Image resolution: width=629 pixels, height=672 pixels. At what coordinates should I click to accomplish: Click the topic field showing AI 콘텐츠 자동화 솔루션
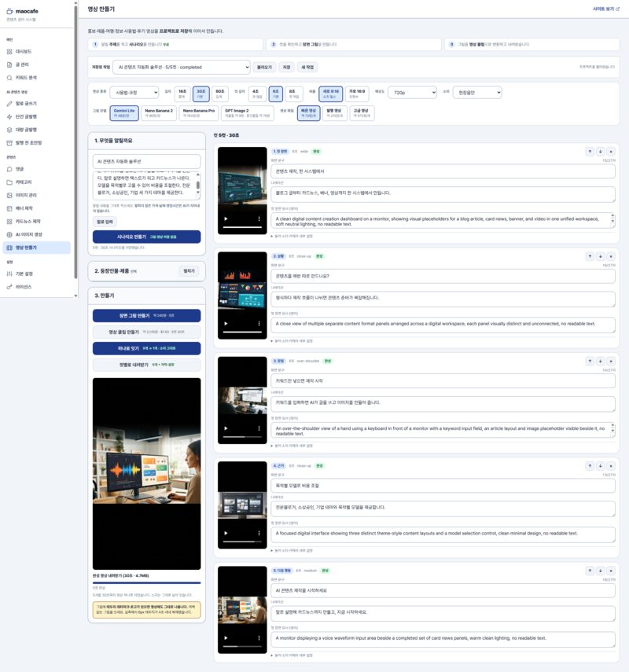(147, 162)
